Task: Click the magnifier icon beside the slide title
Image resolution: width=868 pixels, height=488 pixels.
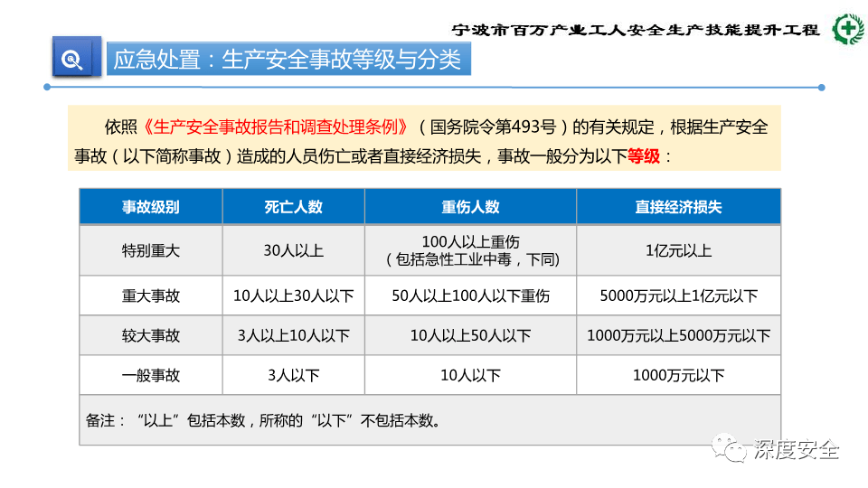Action: point(71,60)
